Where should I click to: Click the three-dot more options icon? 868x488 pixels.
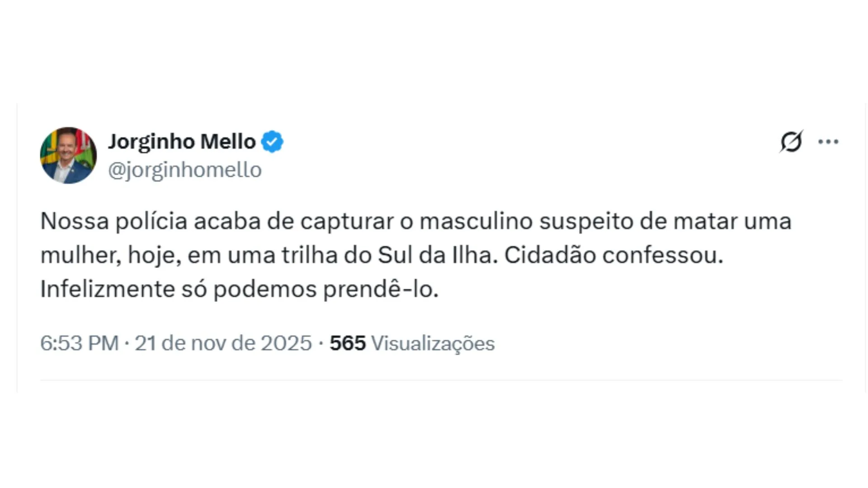(828, 141)
